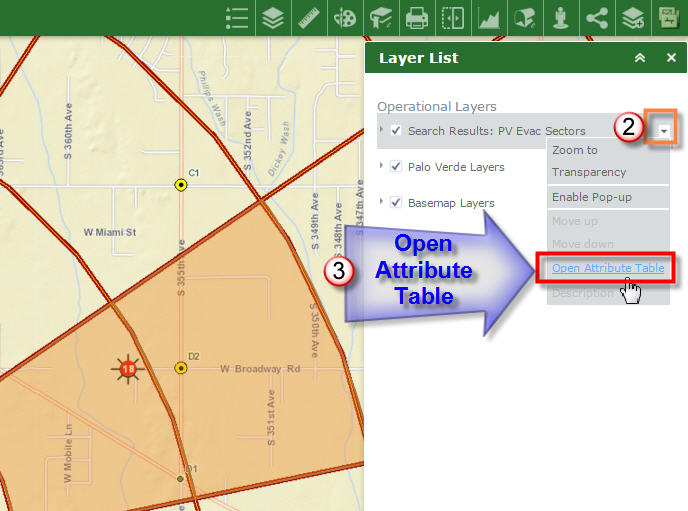Click S 349th Ave label on map
The width and height of the screenshot is (688, 511).
(315, 221)
